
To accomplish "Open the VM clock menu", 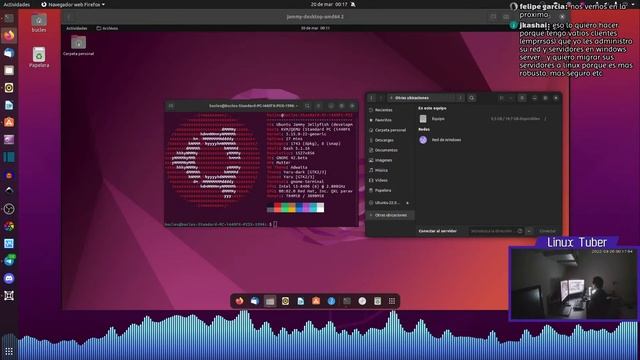I will tap(315, 28).
